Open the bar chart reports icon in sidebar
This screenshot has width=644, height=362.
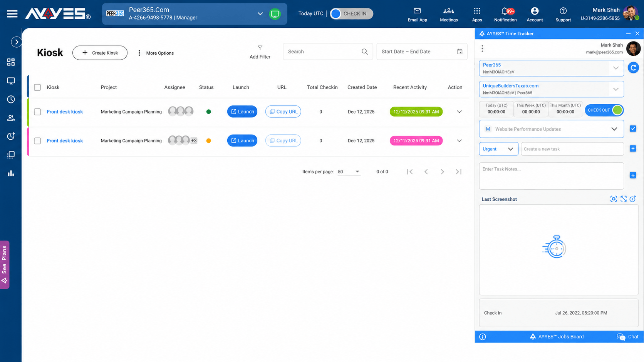(x=11, y=173)
